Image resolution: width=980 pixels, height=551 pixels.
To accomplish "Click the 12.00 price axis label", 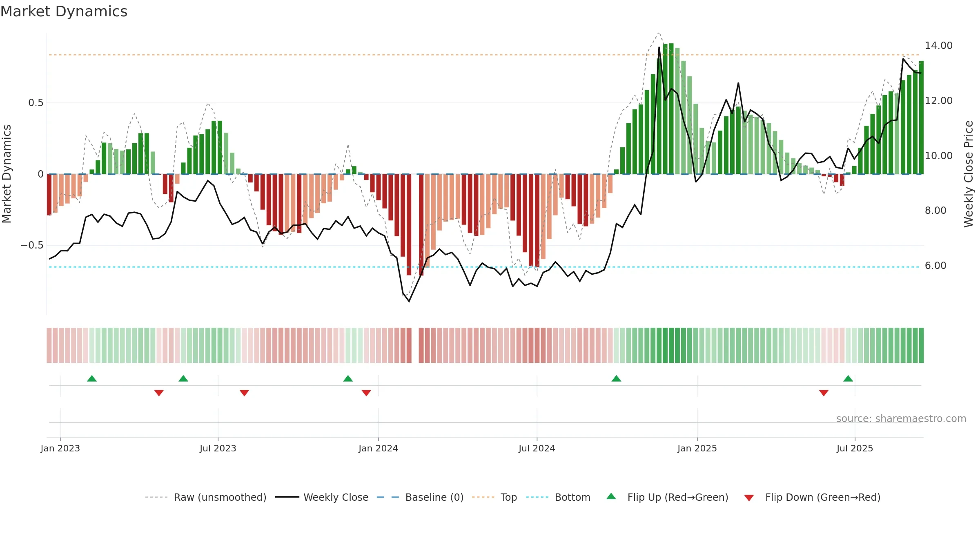I will click(x=939, y=101).
